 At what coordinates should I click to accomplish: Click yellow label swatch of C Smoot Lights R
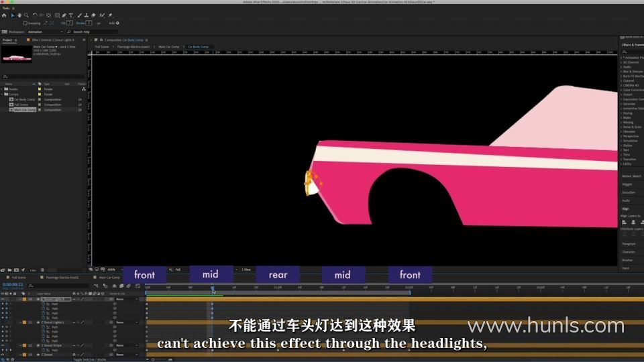pos(24,299)
